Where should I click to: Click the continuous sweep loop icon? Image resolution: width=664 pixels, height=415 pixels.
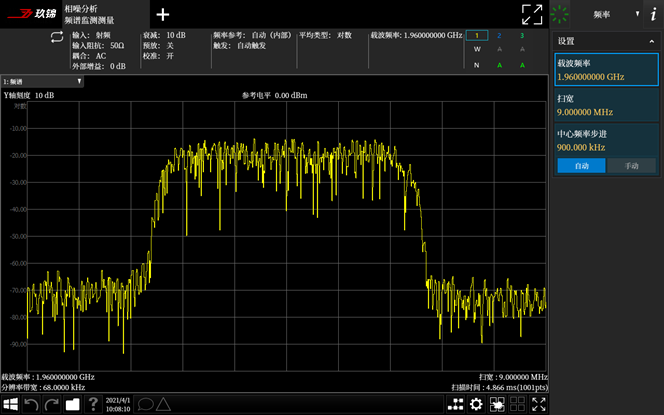pyautogui.click(x=57, y=37)
